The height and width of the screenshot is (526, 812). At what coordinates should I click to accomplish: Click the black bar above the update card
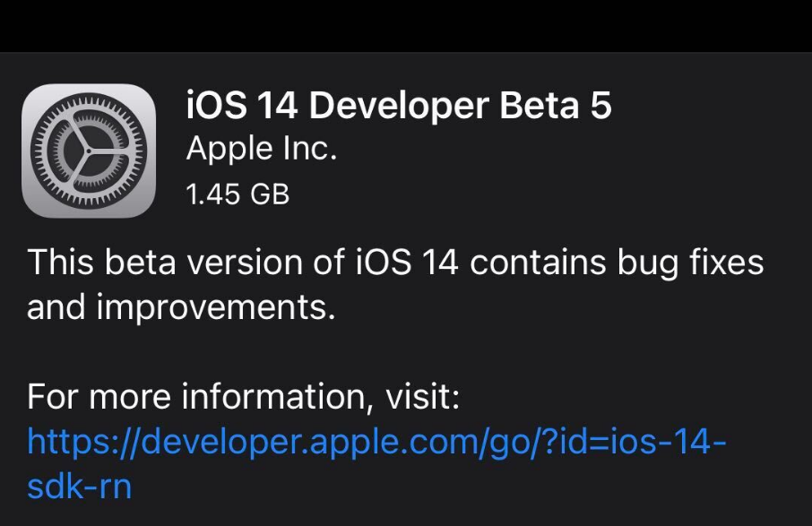(x=406, y=25)
